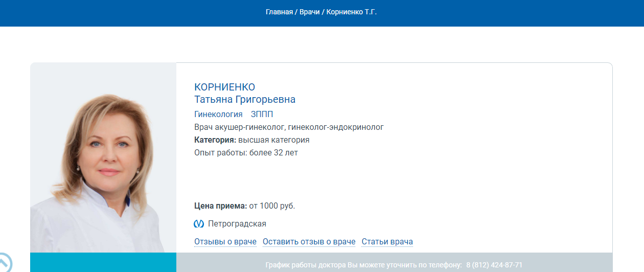Click Оставить отзыв о враче link
Viewport: 644px width, 272px height.
(x=309, y=241)
